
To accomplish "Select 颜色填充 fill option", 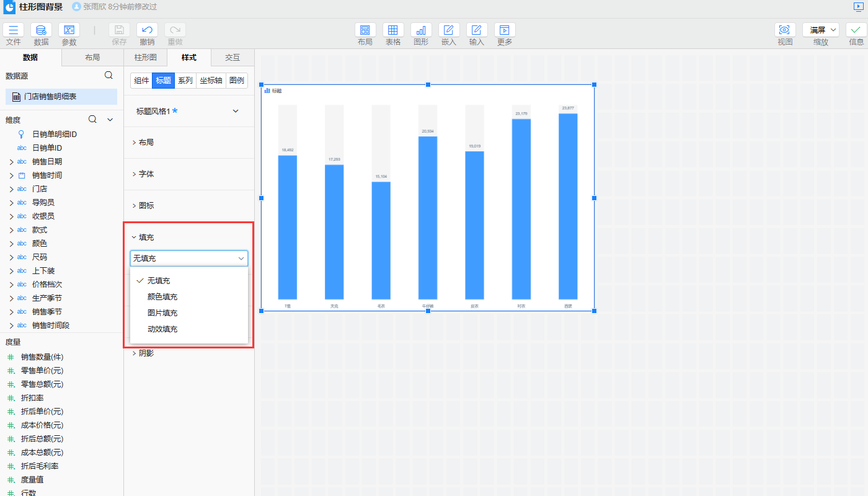I will click(162, 297).
